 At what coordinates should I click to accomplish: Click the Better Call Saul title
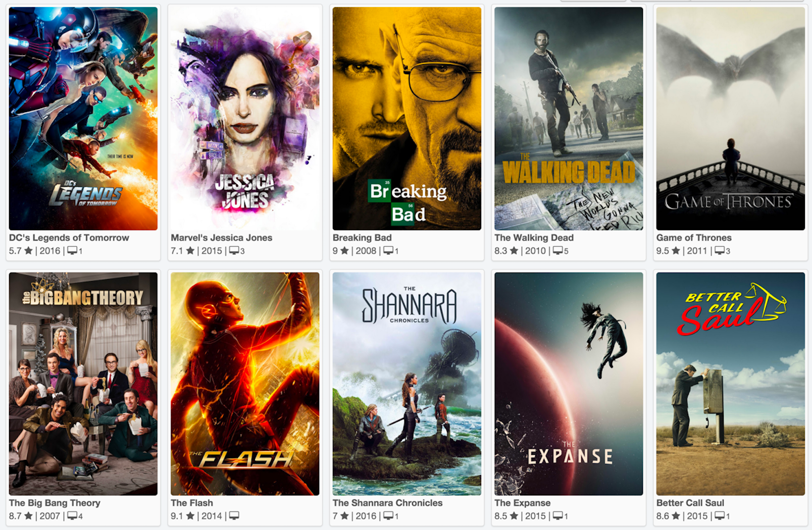[690, 503]
